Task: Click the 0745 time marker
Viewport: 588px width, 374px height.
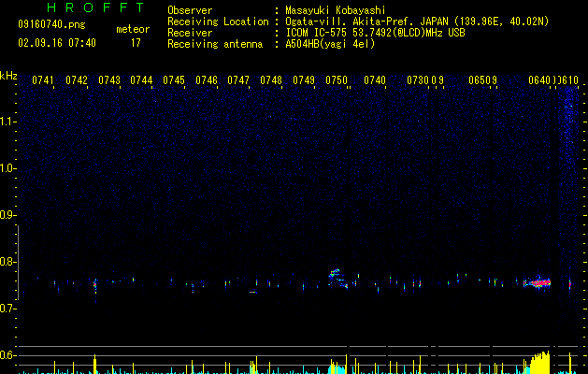Action: click(x=174, y=80)
